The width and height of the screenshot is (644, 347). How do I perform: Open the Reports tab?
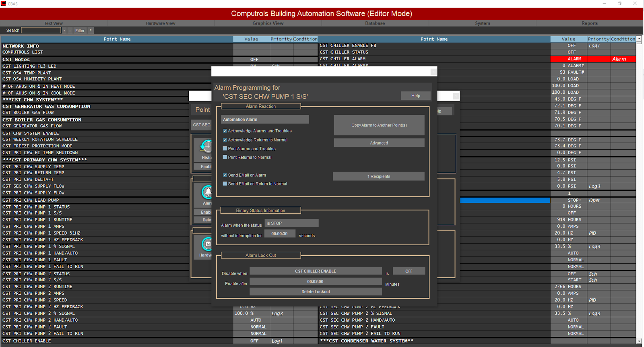[x=590, y=23]
